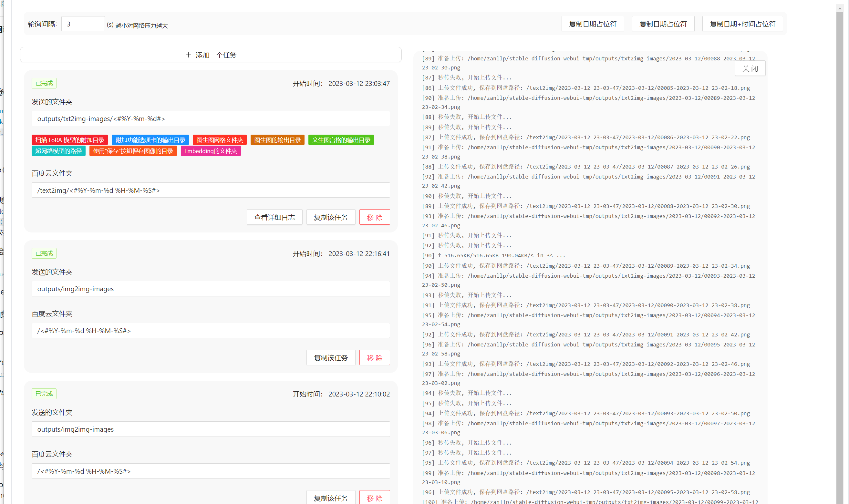
Task: Click the 复制日期+时间占位符 button
Action: [742, 24]
